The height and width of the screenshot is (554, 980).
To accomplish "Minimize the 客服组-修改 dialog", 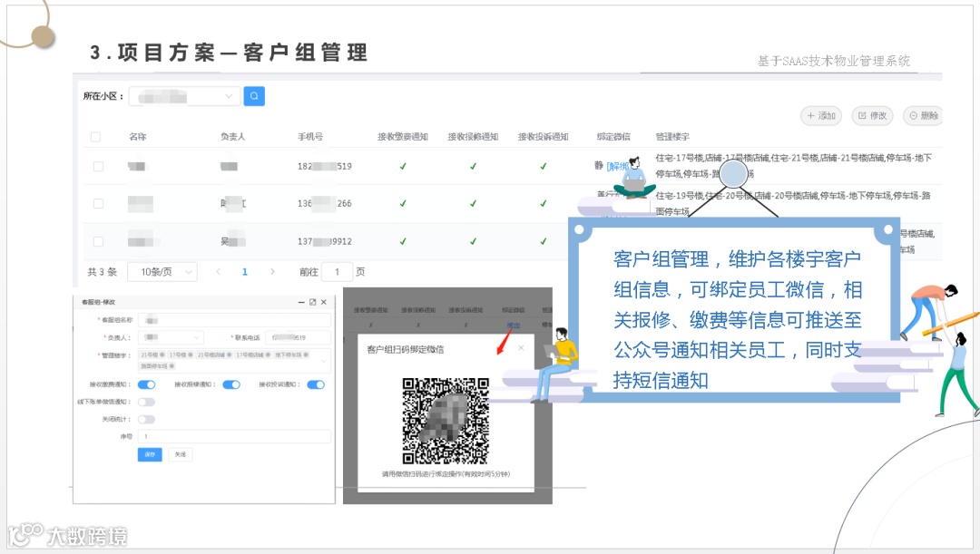I will pos(301,302).
